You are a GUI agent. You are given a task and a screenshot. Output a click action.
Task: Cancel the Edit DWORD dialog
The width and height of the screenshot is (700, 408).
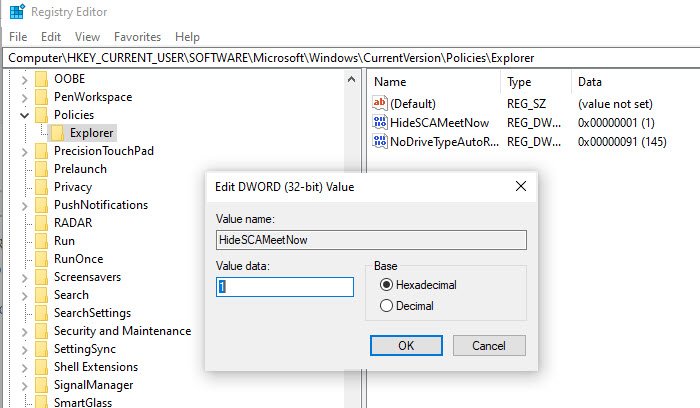pos(489,345)
